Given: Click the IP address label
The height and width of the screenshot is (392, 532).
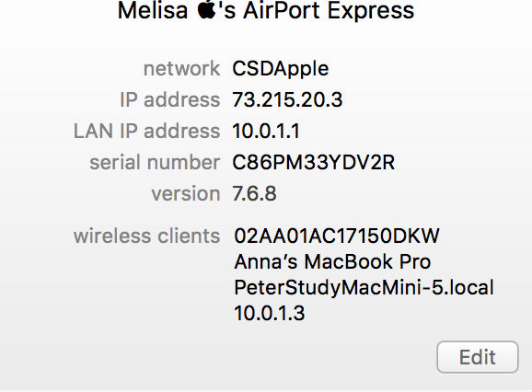Looking at the screenshot, I should [x=170, y=99].
